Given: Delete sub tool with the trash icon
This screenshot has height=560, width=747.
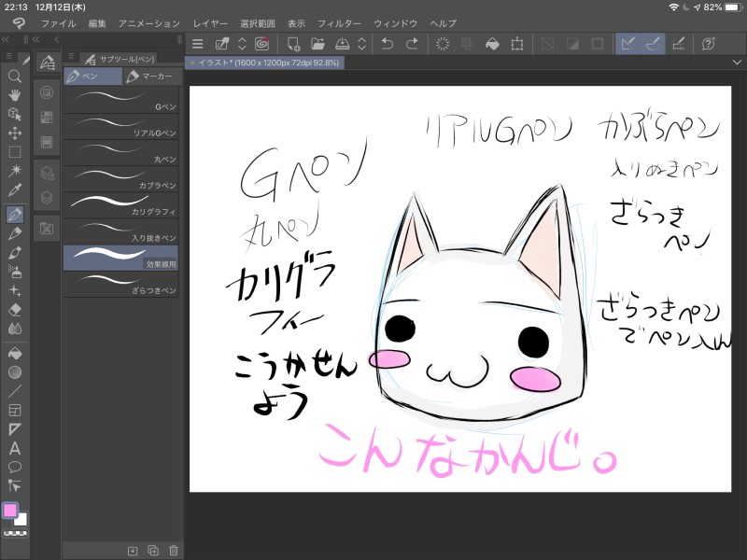Looking at the screenshot, I should click(x=174, y=551).
